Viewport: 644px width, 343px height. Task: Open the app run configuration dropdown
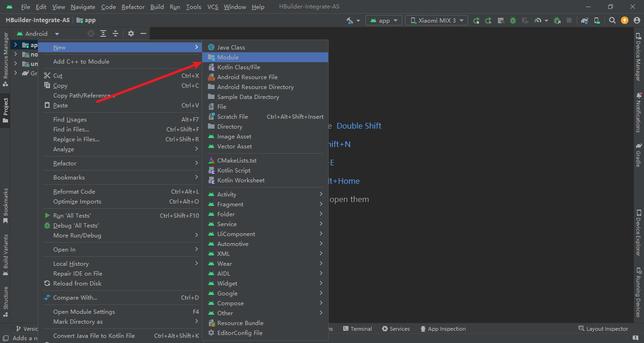384,21
